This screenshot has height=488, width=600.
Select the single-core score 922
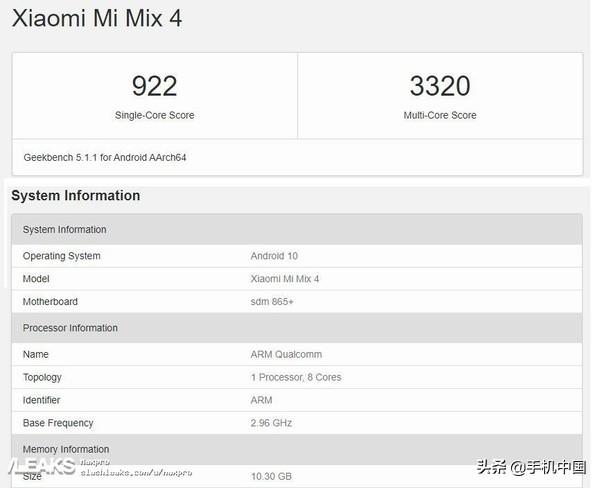pyautogui.click(x=155, y=86)
